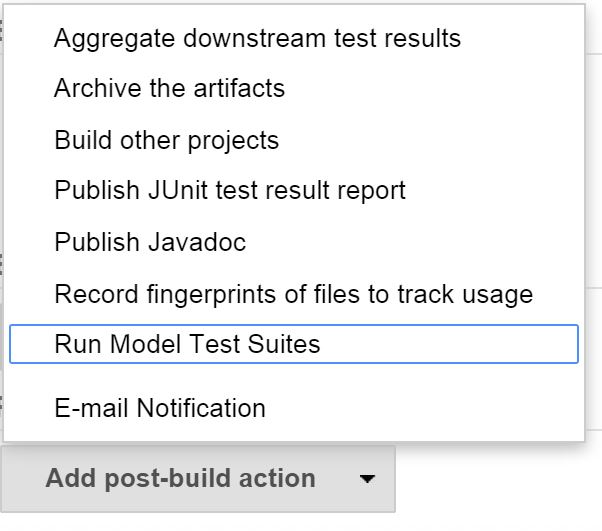Choose E-mail Notification action
Screen dimensions: 602x531
[160, 408]
